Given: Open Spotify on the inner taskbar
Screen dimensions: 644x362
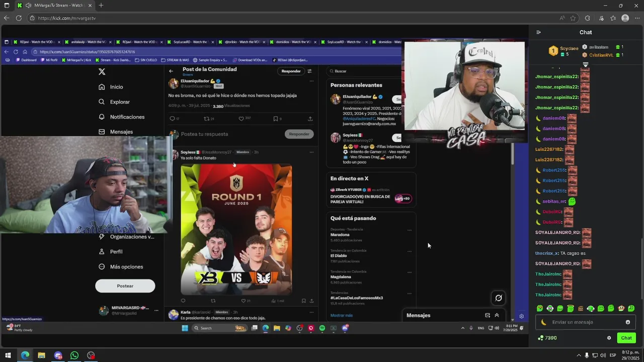Looking at the screenshot, I should click(322, 328).
